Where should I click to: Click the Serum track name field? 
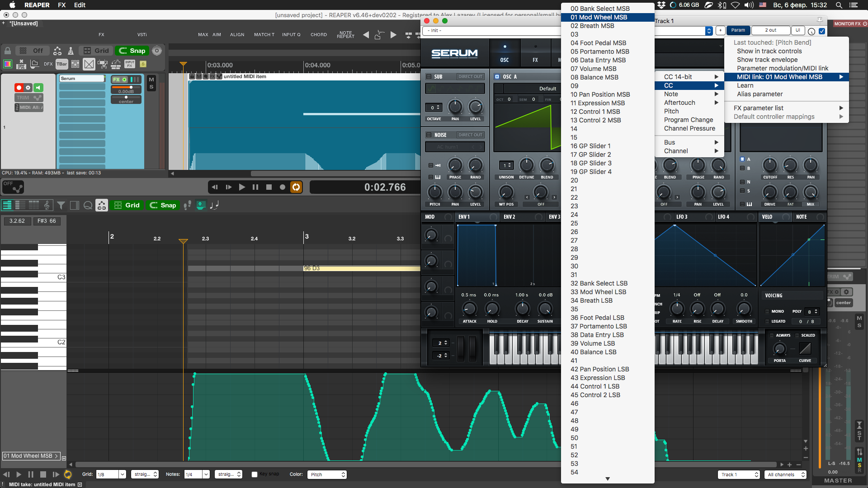point(82,79)
